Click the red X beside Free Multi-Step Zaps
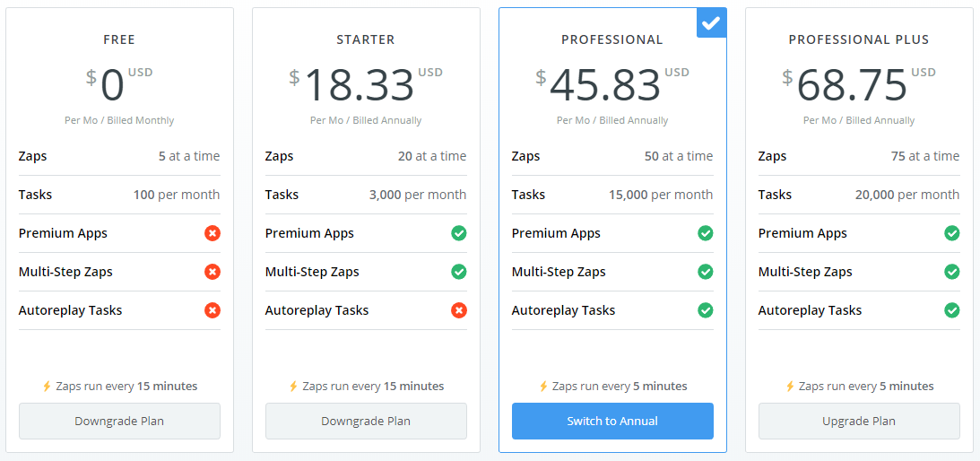Viewport: 980px width, 461px height. click(212, 272)
